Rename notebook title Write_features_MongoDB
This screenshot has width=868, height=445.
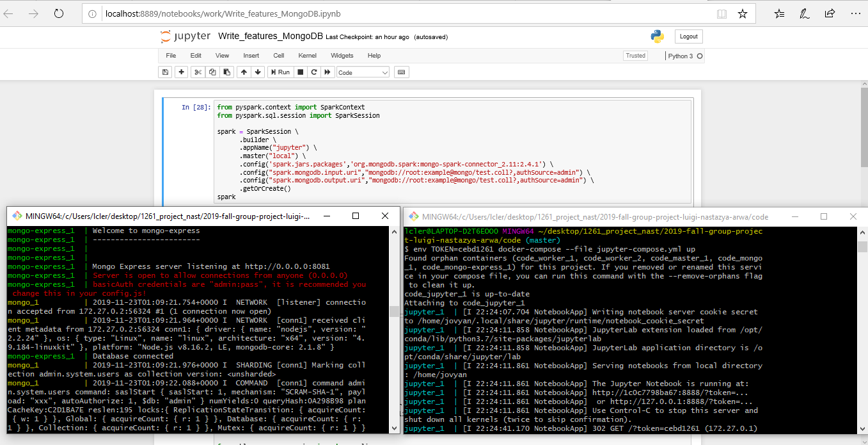(x=271, y=36)
